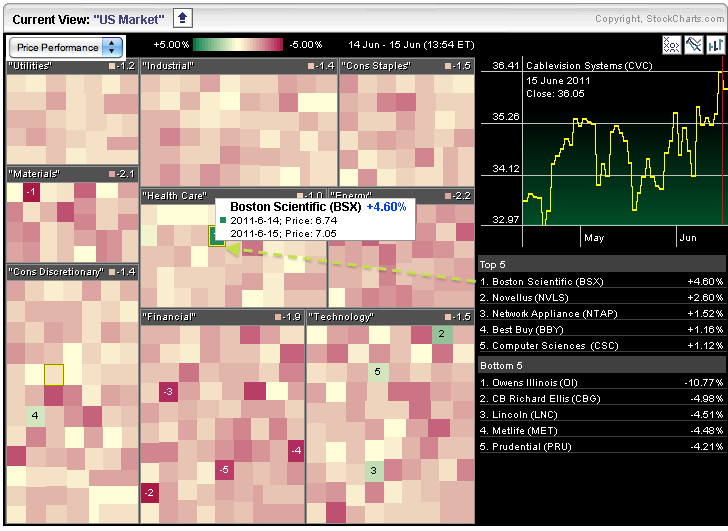728x531 pixels.
Task: Click the 36.41 price axis label
Action: pyautogui.click(x=506, y=66)
